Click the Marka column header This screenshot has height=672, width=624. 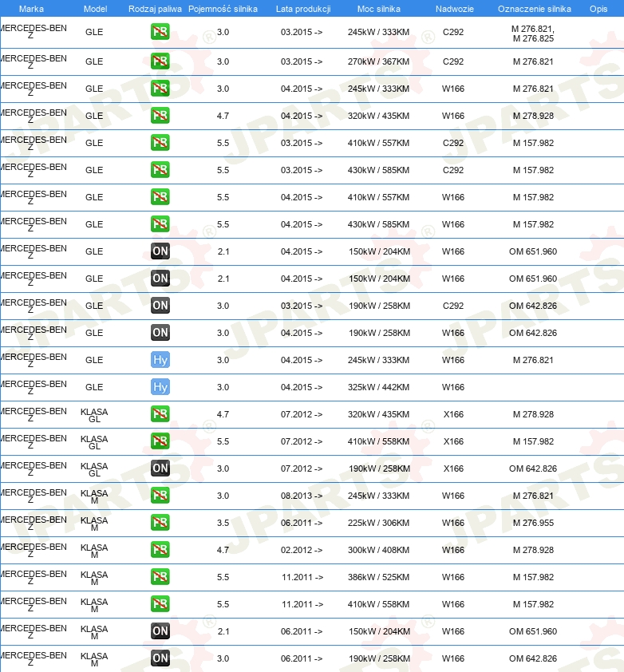point(31,9)
